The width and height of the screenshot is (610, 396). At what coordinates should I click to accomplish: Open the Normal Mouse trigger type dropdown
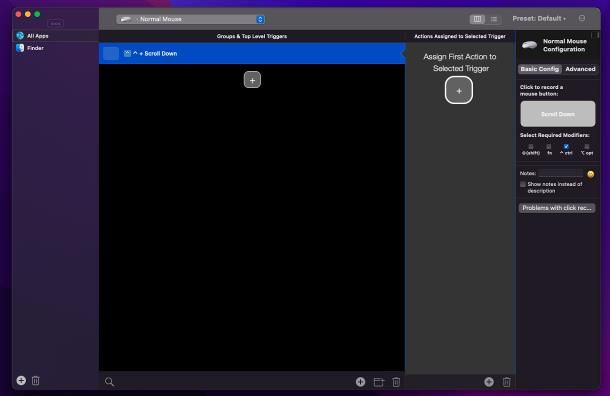190,19
